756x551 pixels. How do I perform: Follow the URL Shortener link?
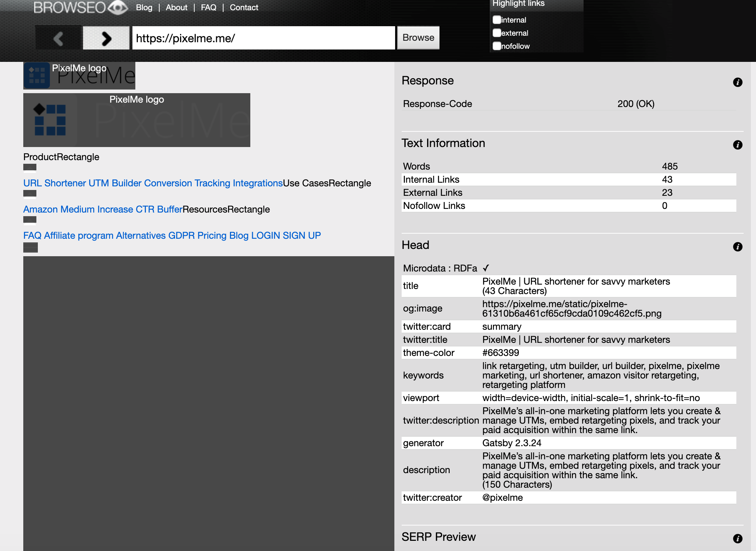coord(55,183)
